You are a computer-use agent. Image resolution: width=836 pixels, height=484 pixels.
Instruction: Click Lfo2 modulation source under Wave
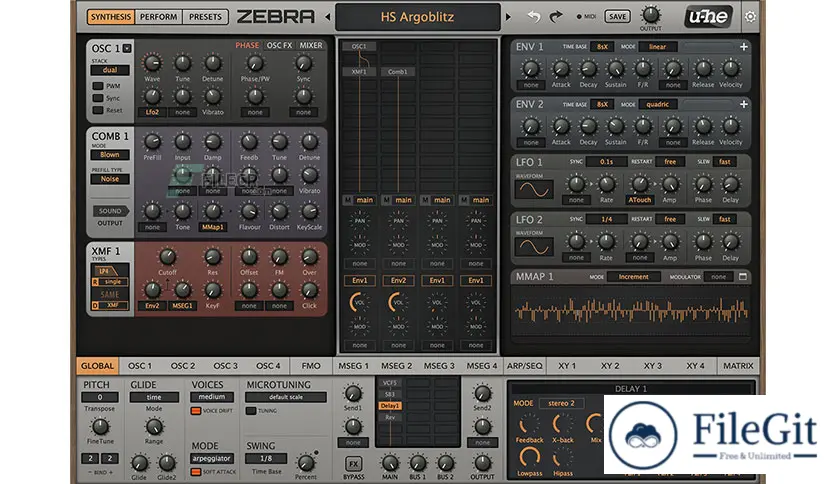point(152,112)
